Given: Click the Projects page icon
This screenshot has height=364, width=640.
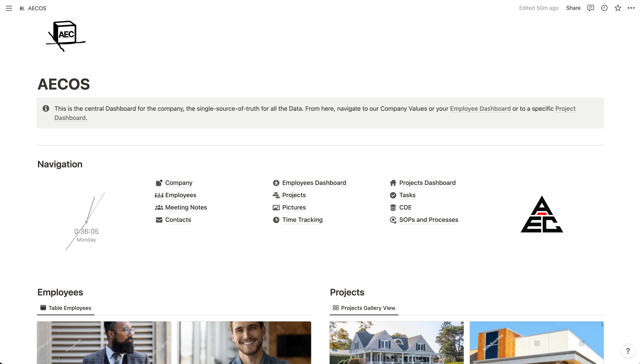Looking at the screenshot, I should [276, 195].
